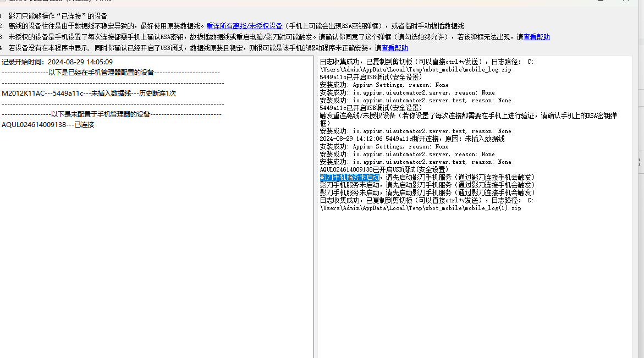Click the first 日志收集成功 log line
Screen dimensions: 644x358
(x=426, y=62)
